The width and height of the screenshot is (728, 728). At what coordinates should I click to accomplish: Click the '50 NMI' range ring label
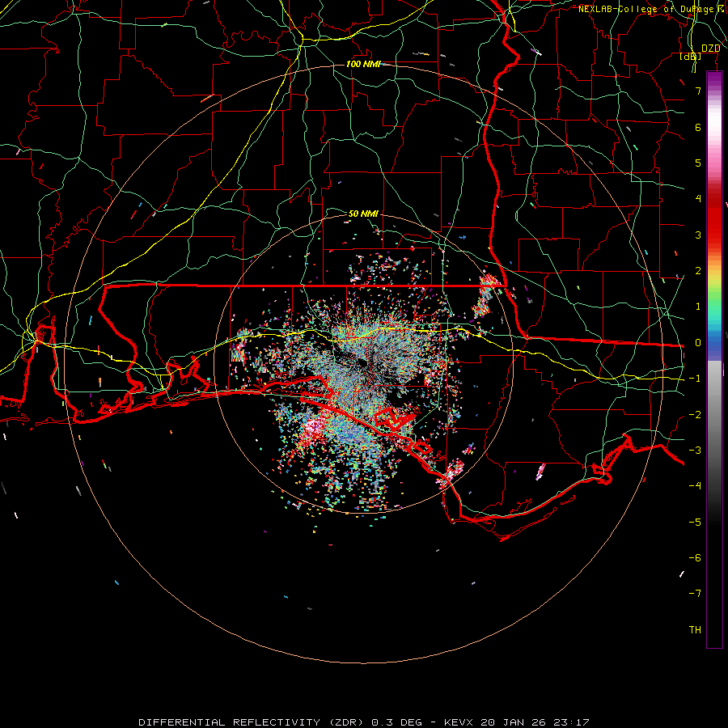coord(363,214)
